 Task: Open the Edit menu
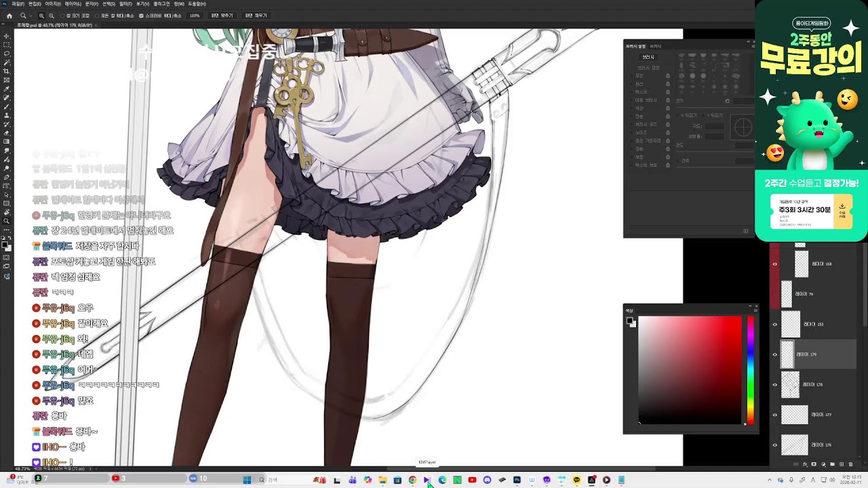click(35, 4)
